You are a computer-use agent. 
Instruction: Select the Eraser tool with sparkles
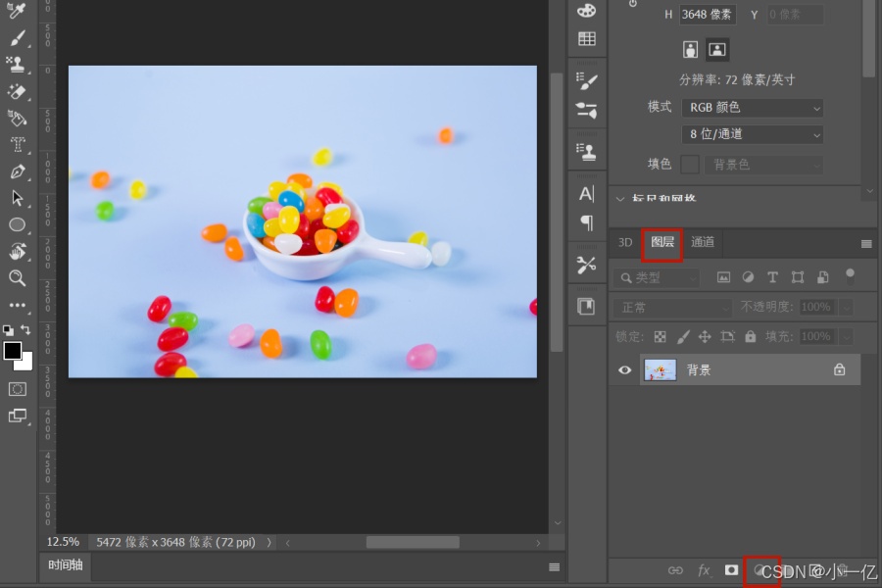pos(17,91)
